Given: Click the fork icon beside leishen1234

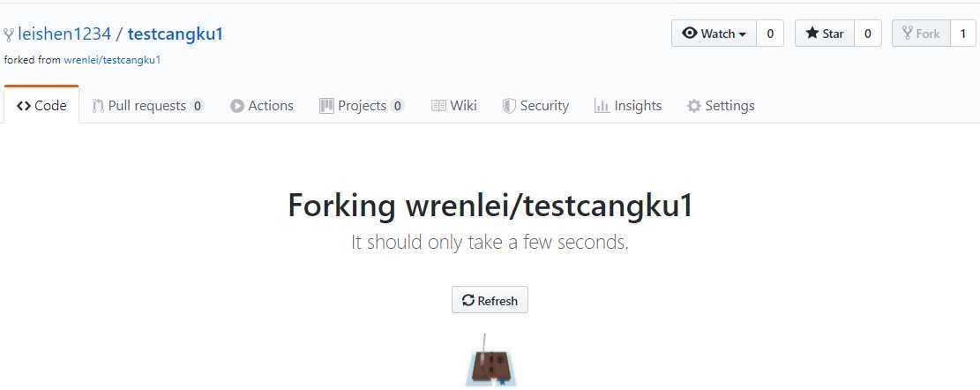Looking at the screenshot, I should coord(9,34).
